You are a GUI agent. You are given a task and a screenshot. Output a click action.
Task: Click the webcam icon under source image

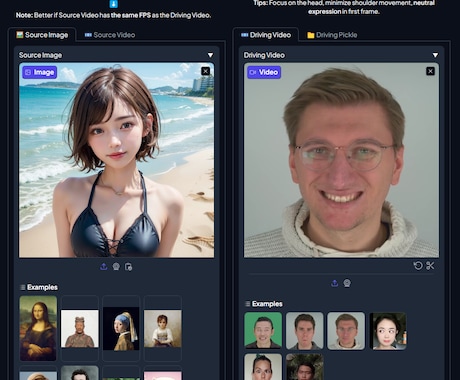point(116,267)
